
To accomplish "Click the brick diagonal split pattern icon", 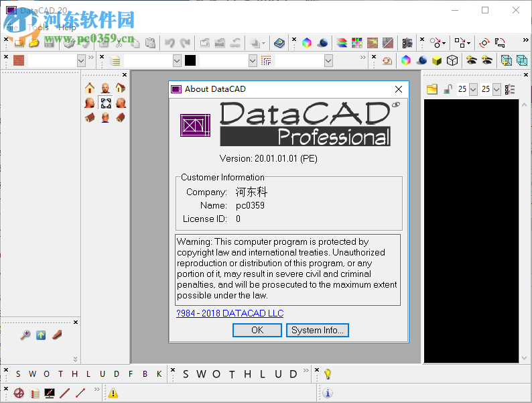I will pos(388,43).
